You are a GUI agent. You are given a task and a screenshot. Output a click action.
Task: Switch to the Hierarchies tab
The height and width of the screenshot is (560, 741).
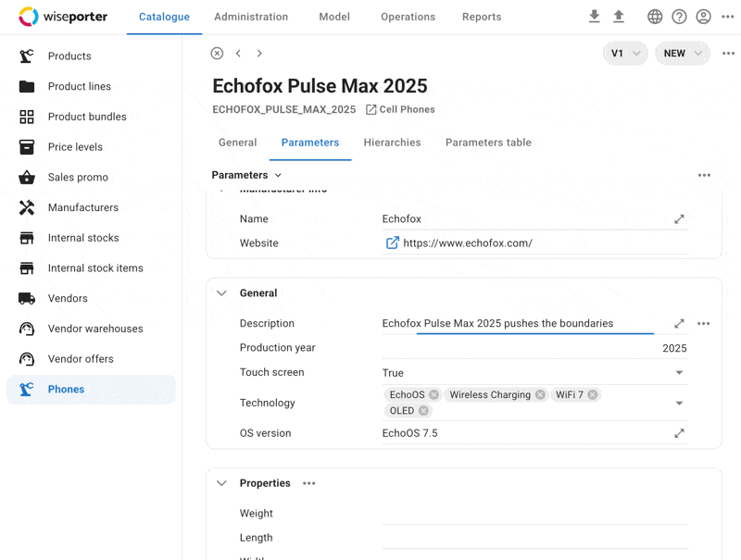tap(392, 143)
